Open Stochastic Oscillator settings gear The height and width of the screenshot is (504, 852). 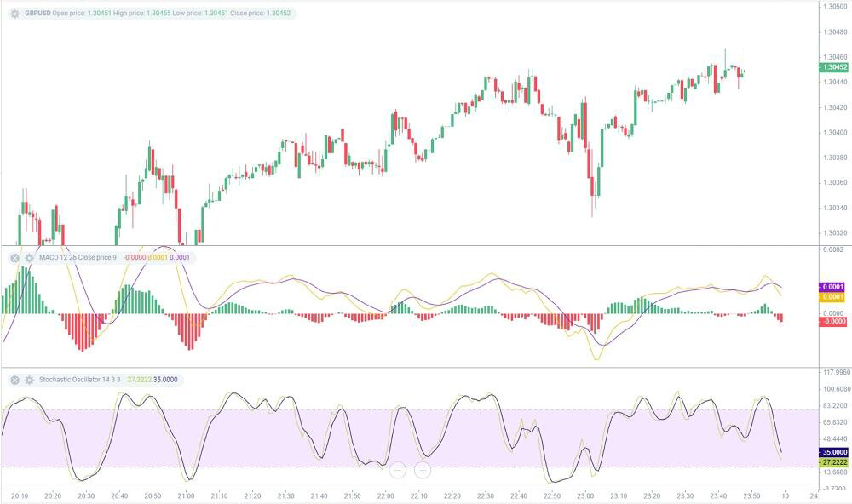(29, 380)
